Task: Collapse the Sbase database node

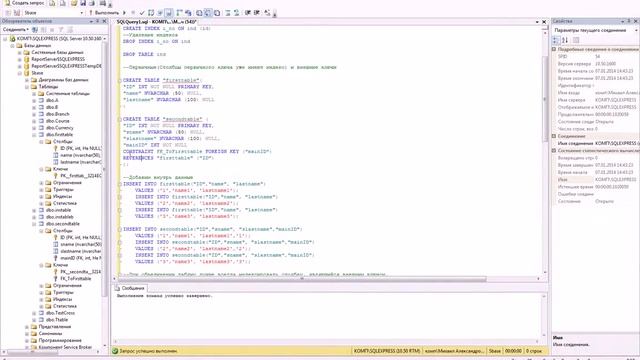Action: pyautogui.click(x=20, y=73)
